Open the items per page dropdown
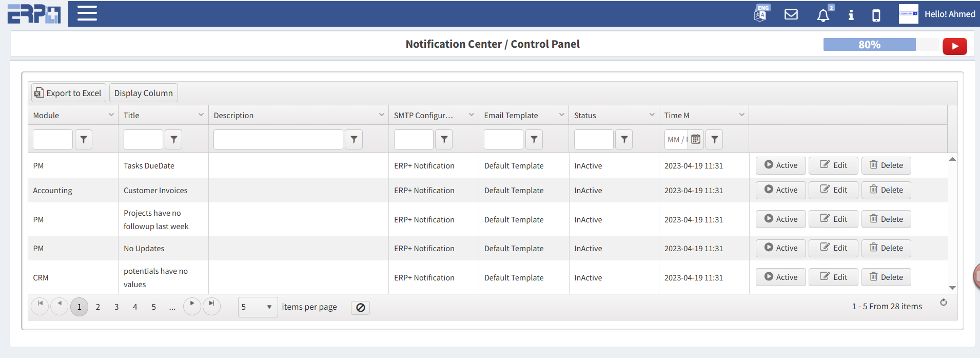This screenshot has height=358, width=980. tap(258, 307)
